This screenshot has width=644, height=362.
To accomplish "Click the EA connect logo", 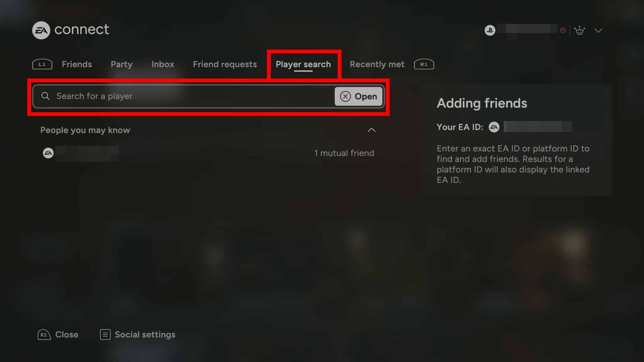I will [70, 30].
